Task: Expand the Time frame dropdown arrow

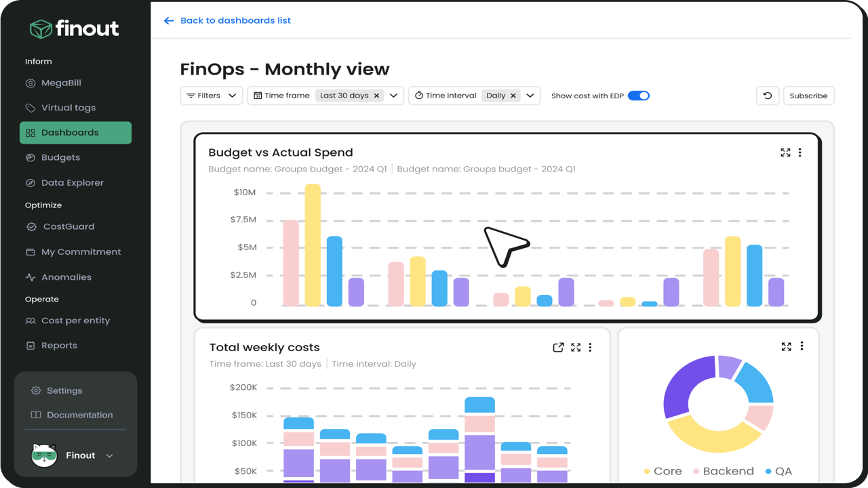Action: [x=393, y=96]
